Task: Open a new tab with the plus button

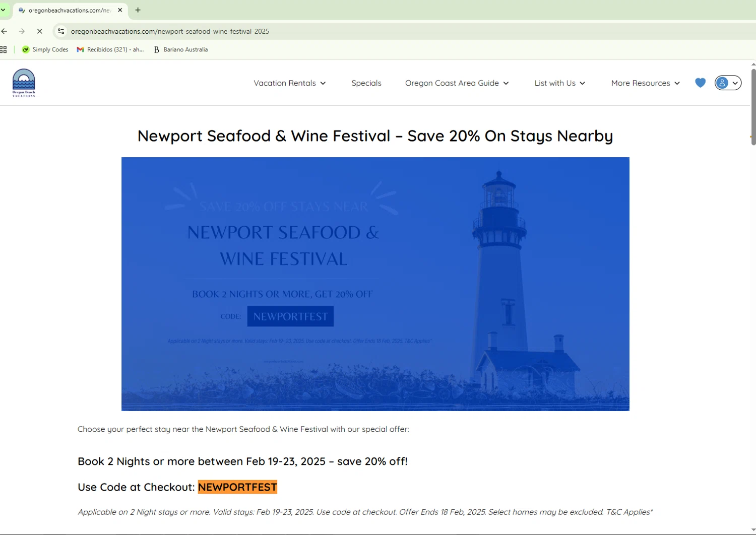Action: pyautogui.click(x=138, y=10)
